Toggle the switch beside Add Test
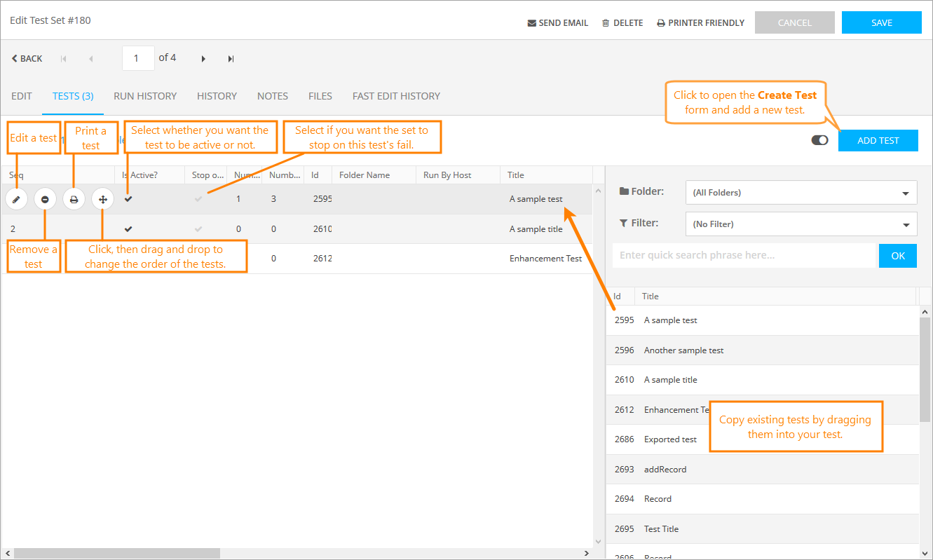 (819, 140)
